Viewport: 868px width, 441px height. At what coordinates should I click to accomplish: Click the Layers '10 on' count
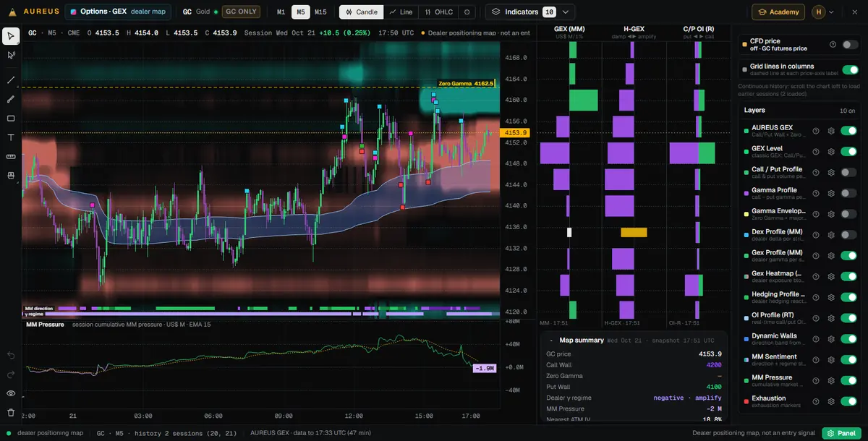[x=847, y=111]
